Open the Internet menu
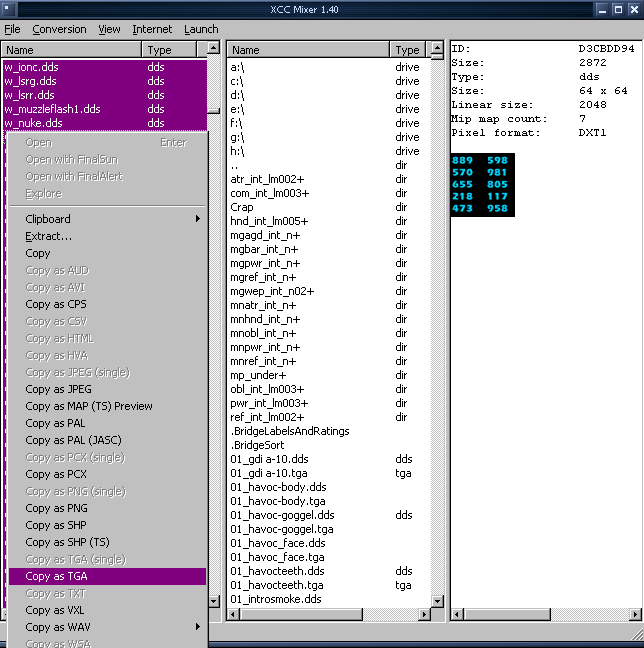The height and width of the screenshot is (648, 644). [x=152, y=29]
